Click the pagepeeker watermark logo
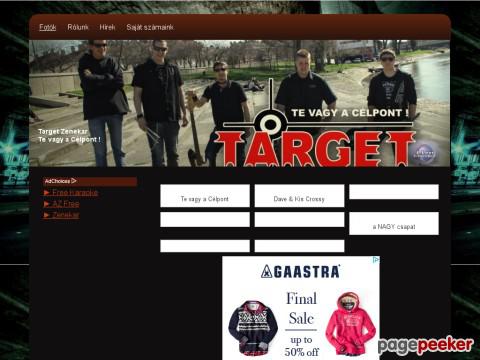The width and height of the screenshot is (480, 360). [x=425, y=345]
